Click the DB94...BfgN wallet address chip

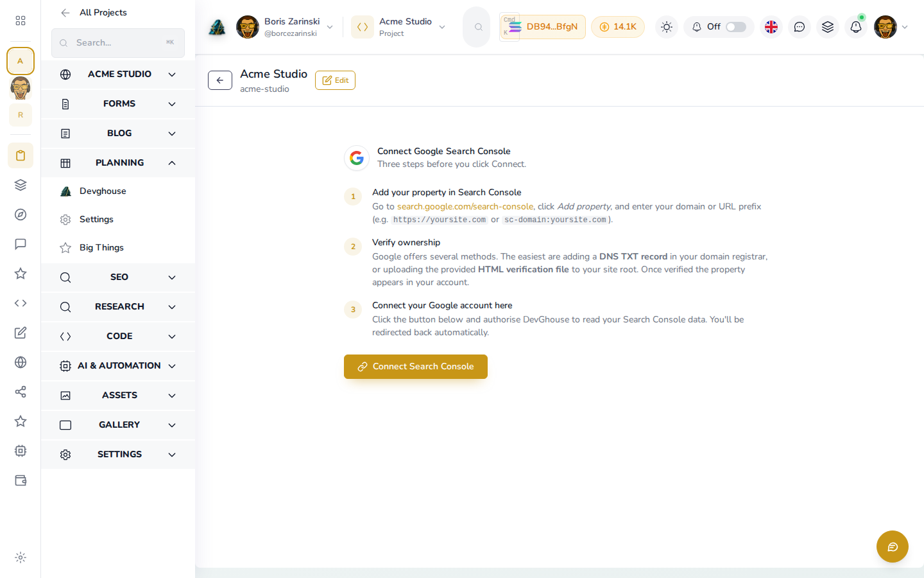tap(543, 27)
